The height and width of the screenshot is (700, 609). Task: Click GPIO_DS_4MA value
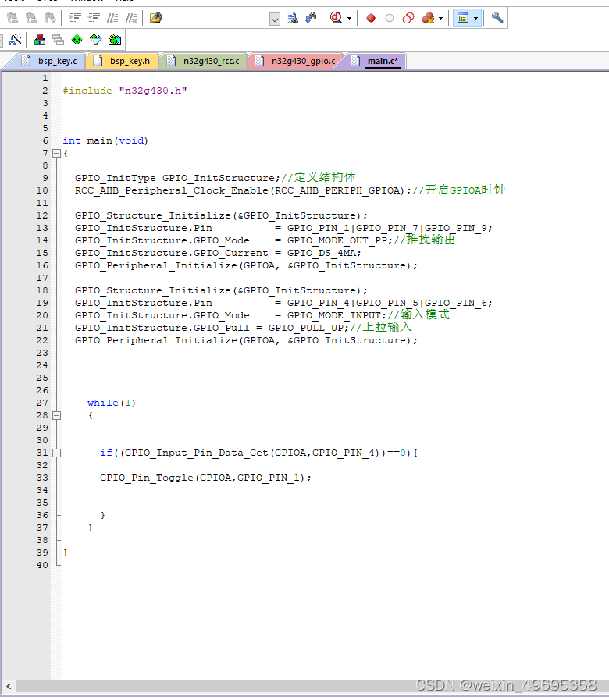(x=321, y=253)
